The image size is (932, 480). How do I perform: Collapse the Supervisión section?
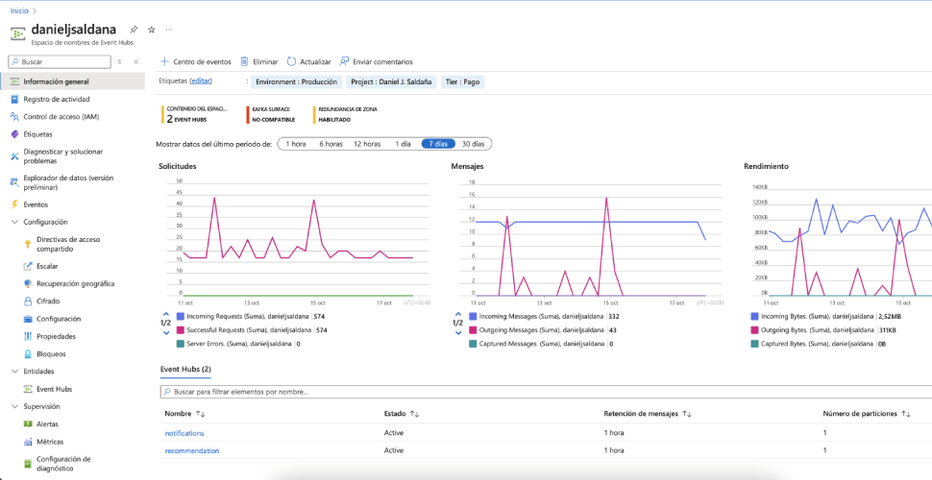[15, 406]
